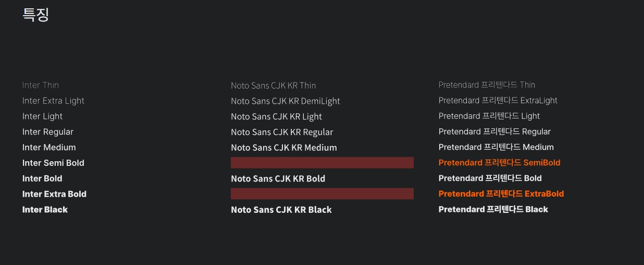Click the 특징 heading
Viewport: 644px width, 265px height.
point(35,14)
